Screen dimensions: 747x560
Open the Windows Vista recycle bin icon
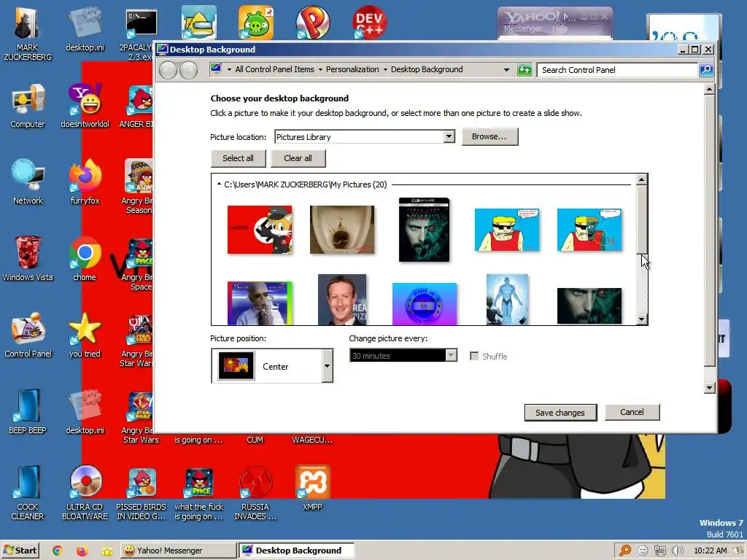(x=28, y=259)
